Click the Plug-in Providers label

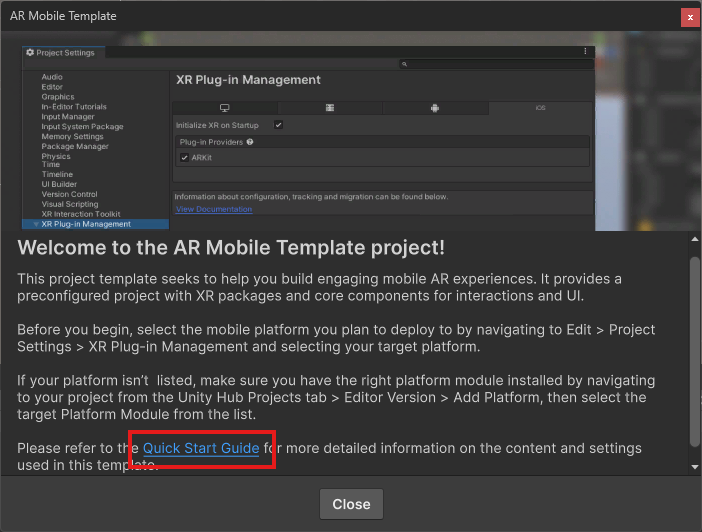coord(211,142)
